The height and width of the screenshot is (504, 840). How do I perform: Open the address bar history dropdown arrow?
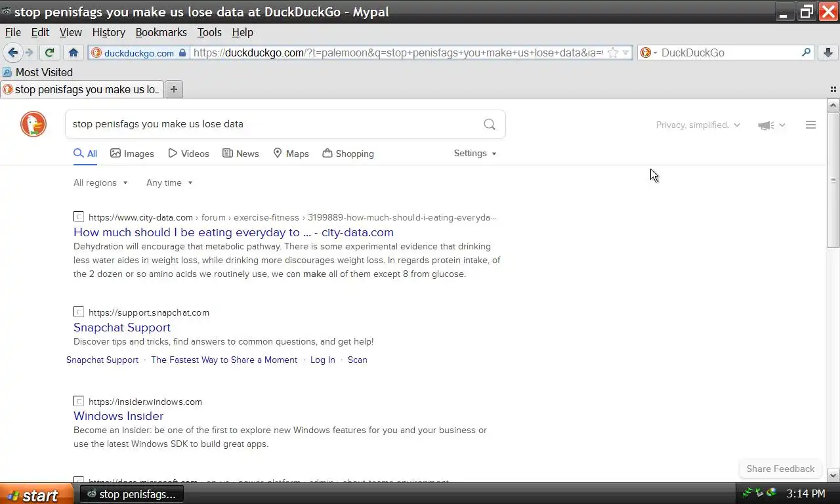[x=626, y=52]
